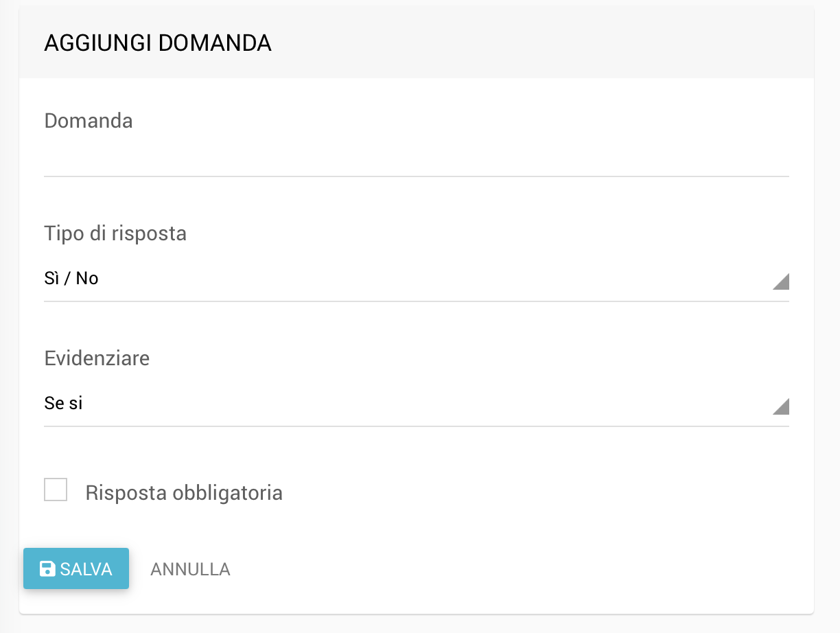Select the 'Sì / No' value text

(x=71, y=279)
